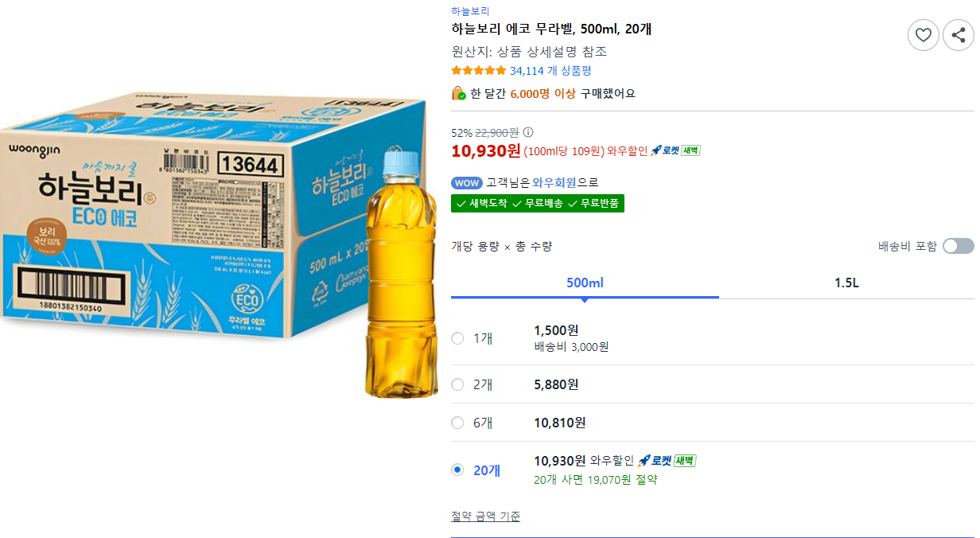The width and height of the screenshot is (980, 538).
Task: Toggle the 배송비 포함 switch
Action: click(x=958, y=246)
